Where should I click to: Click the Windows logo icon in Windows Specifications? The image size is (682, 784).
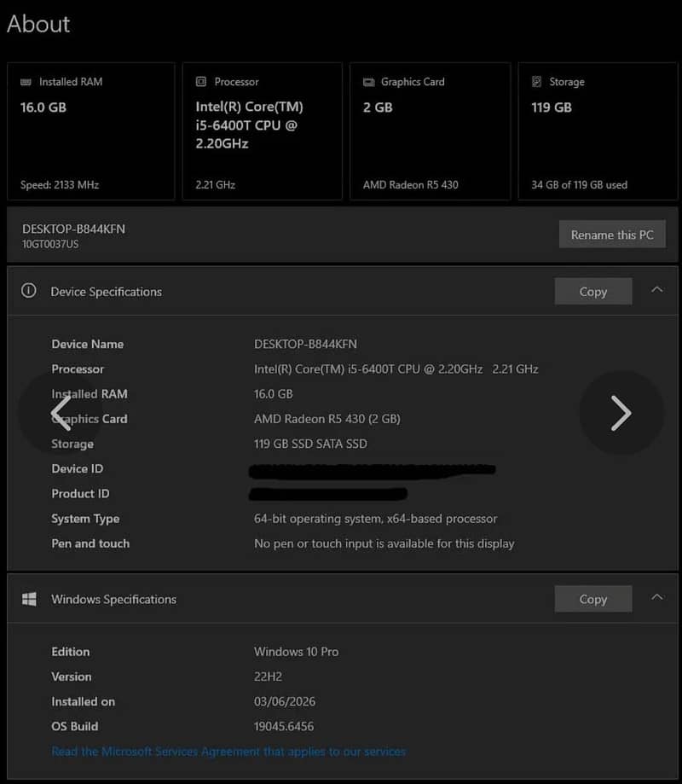(x=29, y=599)
